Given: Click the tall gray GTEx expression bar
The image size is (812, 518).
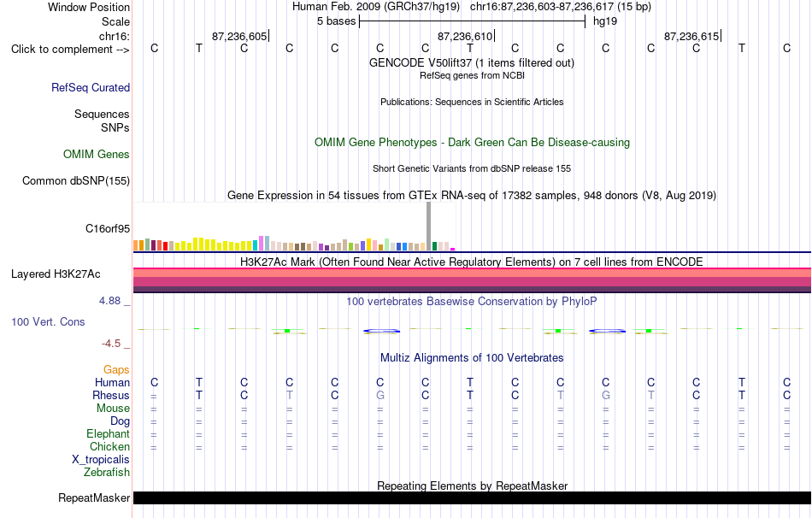Looking at the screenshot, I should pyautogui.click(x=428, y=227).
